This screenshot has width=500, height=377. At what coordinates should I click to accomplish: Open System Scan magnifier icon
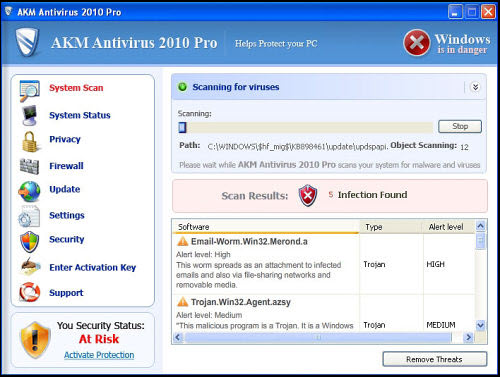[x=29, y=90]
